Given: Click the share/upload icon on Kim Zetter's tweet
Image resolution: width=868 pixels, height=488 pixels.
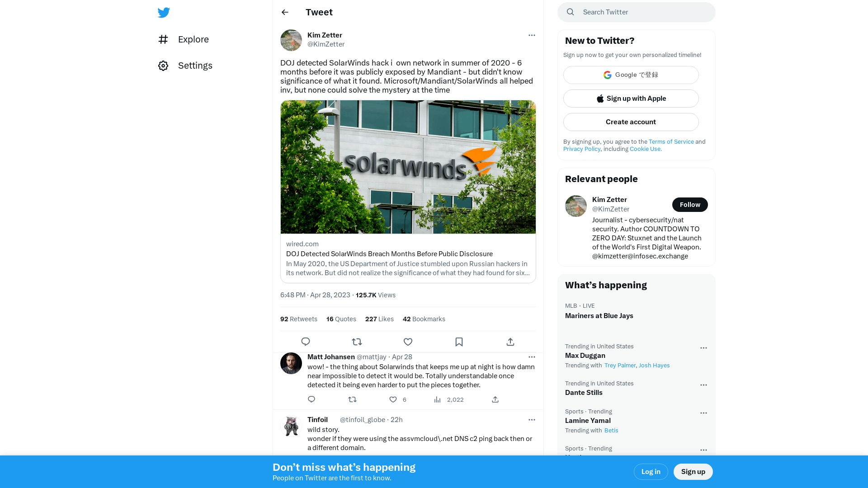Looking at the screenshot, I should pyautogui.click(x=510, y=342).
